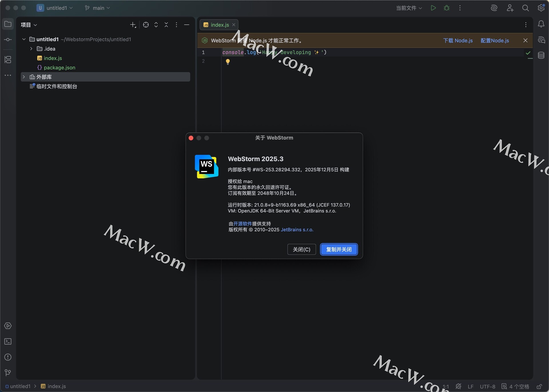The width and height of the screenshot is (549, 392).
Task: Click the 下载 Node.js link
Action: [458, 41]
